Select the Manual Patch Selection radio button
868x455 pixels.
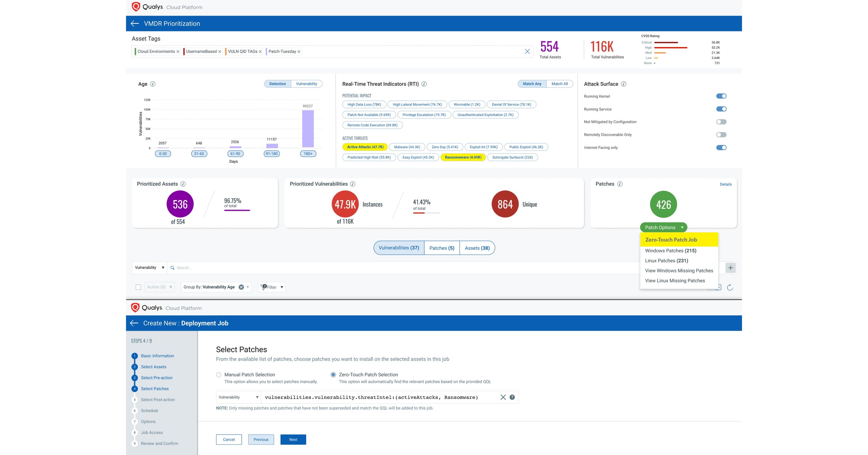tap(219, 374)
